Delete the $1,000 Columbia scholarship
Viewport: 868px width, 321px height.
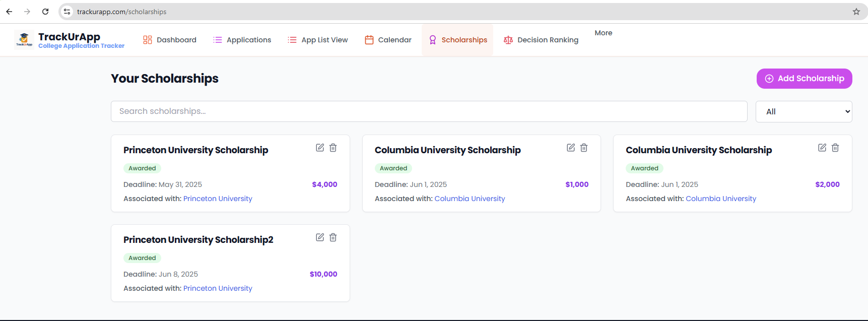[584, 148]
